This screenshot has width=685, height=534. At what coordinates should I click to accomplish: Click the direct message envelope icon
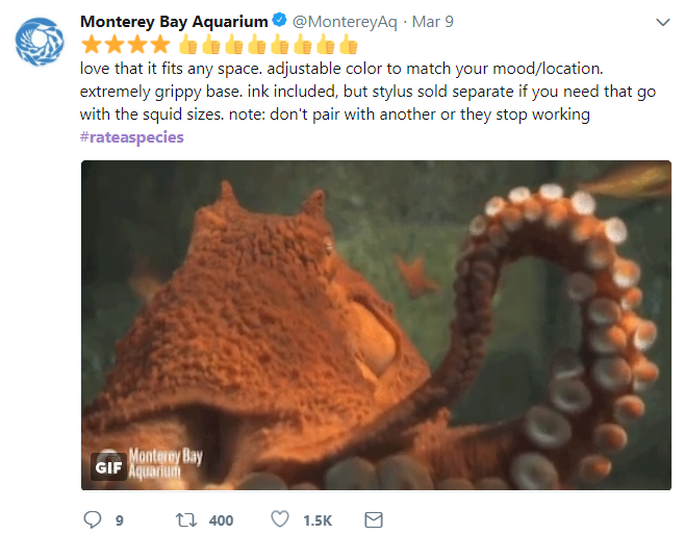click(374, 520)
